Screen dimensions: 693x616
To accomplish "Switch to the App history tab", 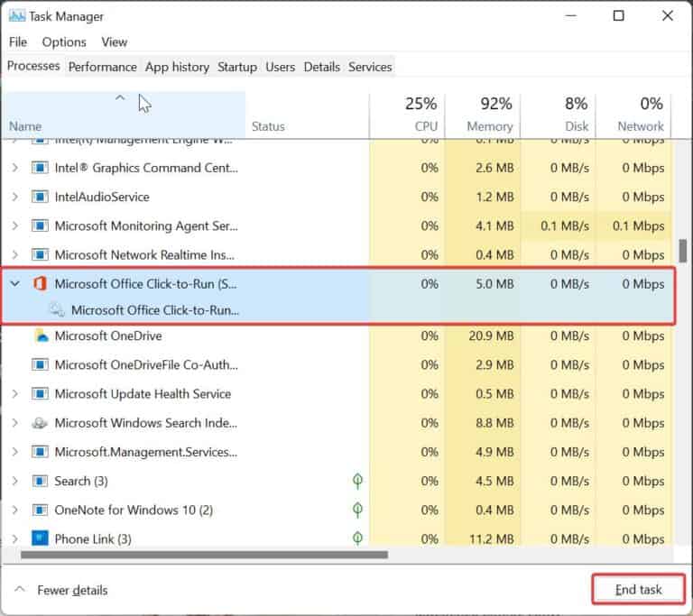I will point(177,67).
